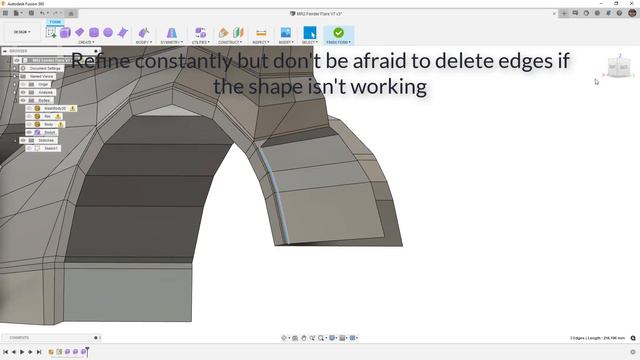
Task: Open the Symmetry menu dropdown
Action: click(x=172, y=42)
